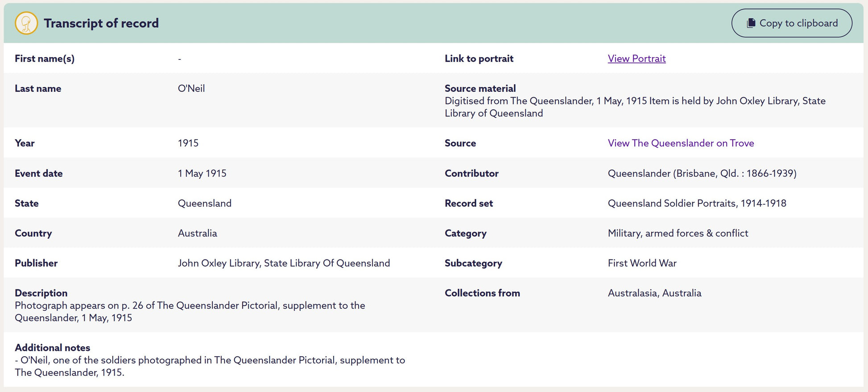868x392 pixels.
Task: Click the Year value 1915
Action: coord(188,143)
